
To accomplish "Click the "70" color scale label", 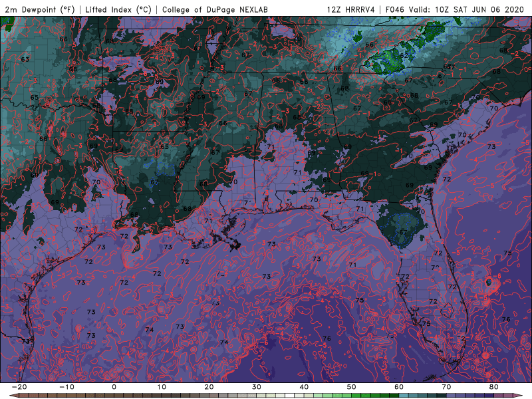I will tap(446, 387).
